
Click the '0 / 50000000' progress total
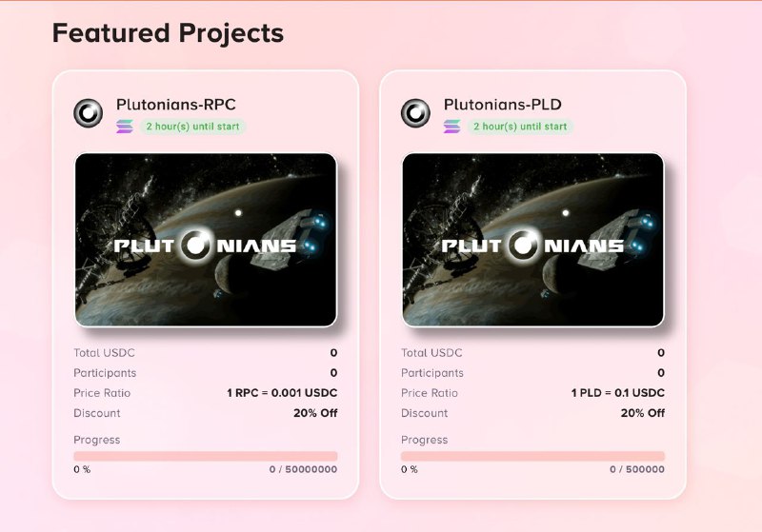[303, 469]
